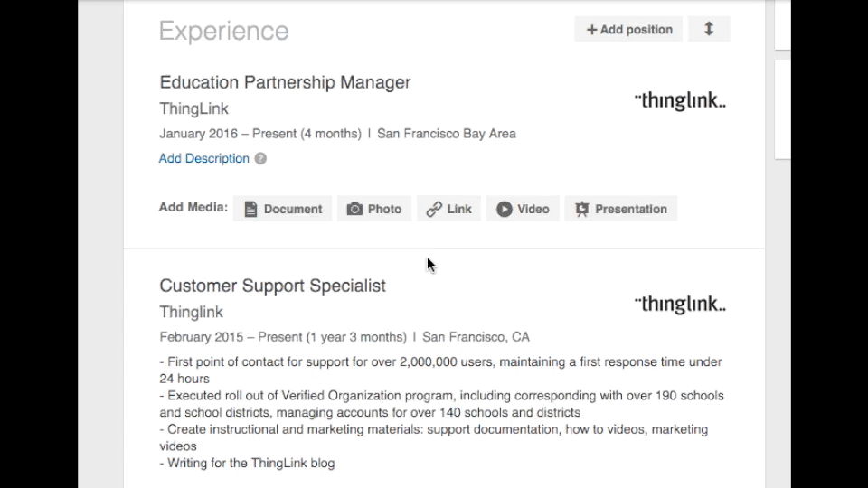The height and width of the screenshot is (488, 868).
Task: Click ThingLink logo beside Education Partnership Manager
Action: point(680,100)
